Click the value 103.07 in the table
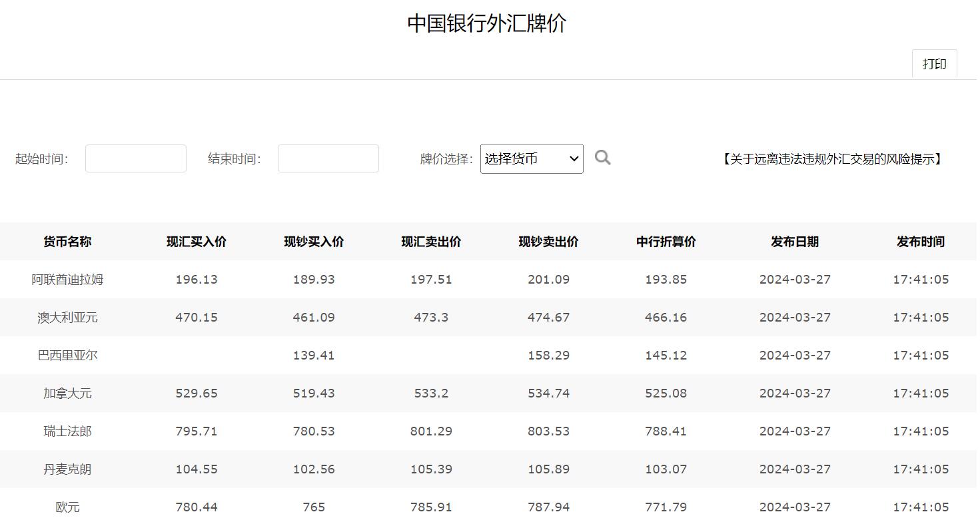980x524 pixels. click(x=666, y=469)
